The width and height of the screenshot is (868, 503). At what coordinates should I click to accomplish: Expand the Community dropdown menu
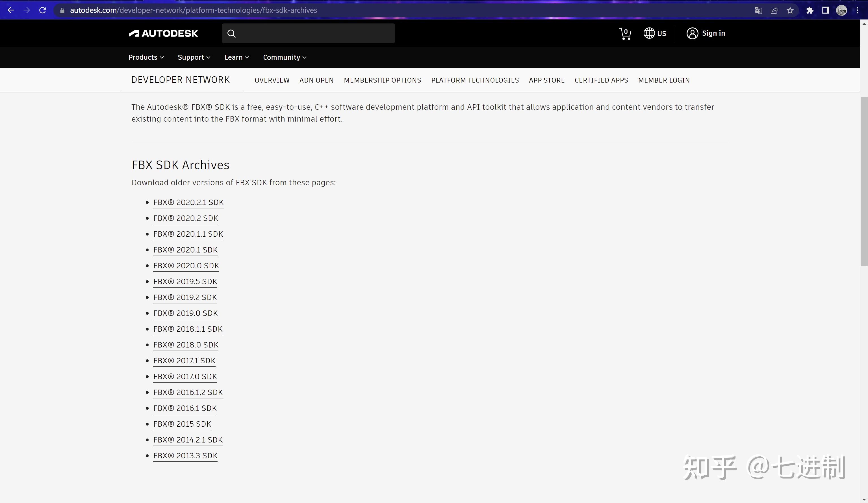point(285,57)
